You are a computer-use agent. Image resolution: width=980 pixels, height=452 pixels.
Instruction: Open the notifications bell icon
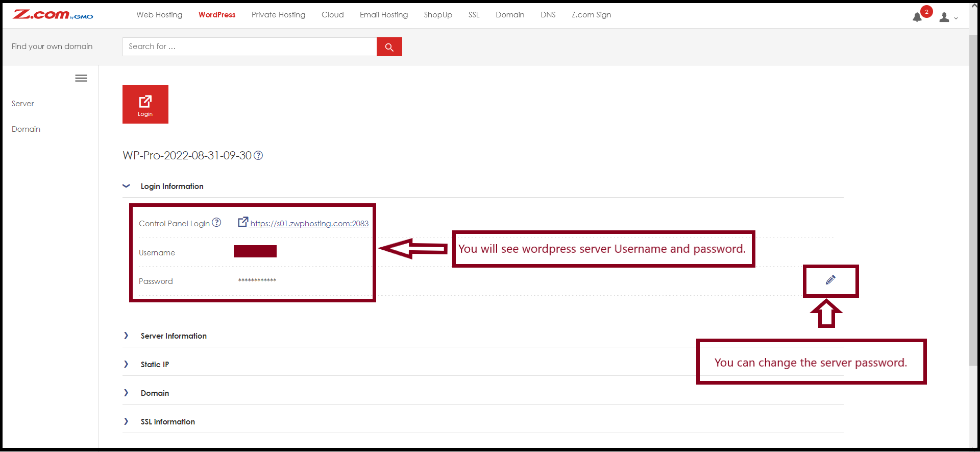917,17
